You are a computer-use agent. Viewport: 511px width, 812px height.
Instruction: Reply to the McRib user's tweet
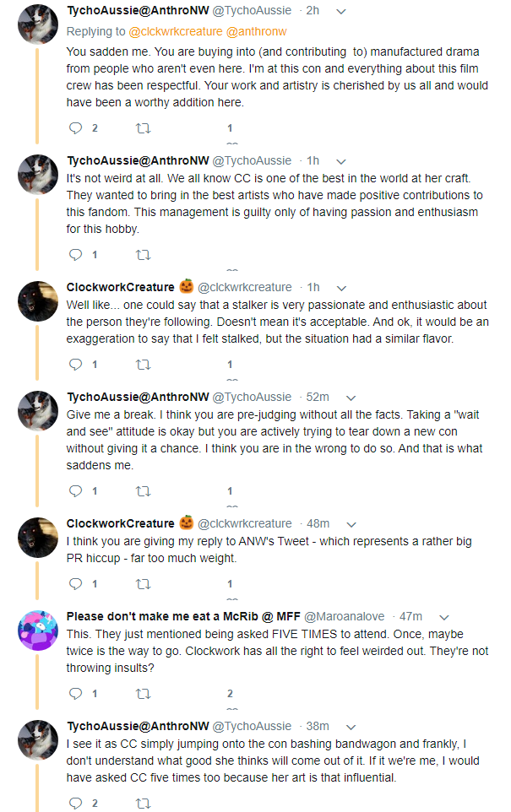(75, 693)
